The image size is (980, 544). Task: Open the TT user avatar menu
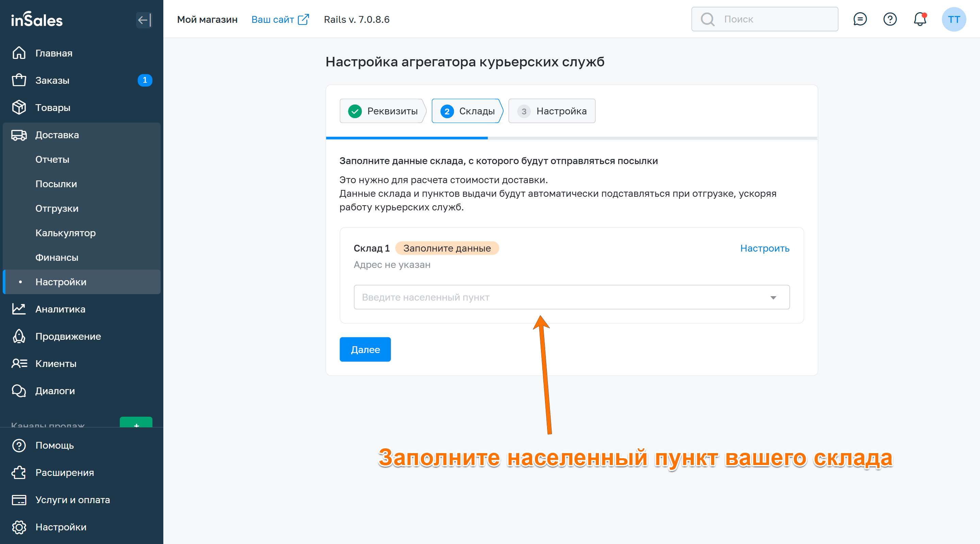coord(953,19)
